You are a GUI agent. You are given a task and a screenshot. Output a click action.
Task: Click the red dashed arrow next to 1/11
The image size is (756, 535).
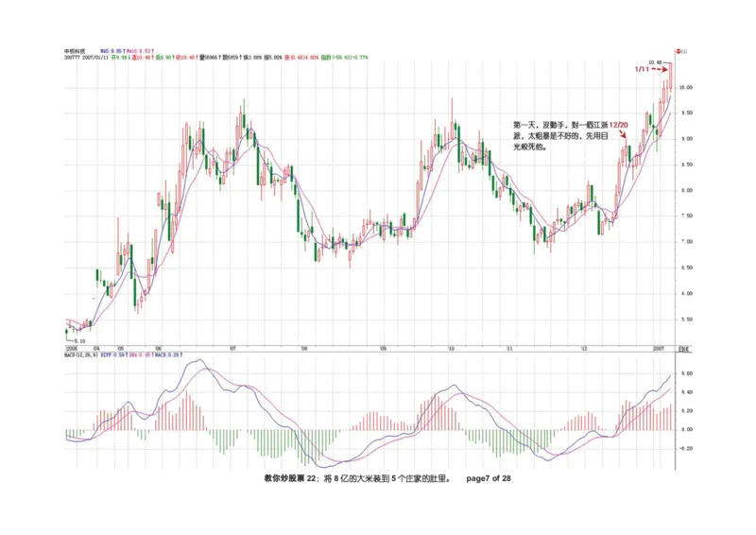click(660, 69)
